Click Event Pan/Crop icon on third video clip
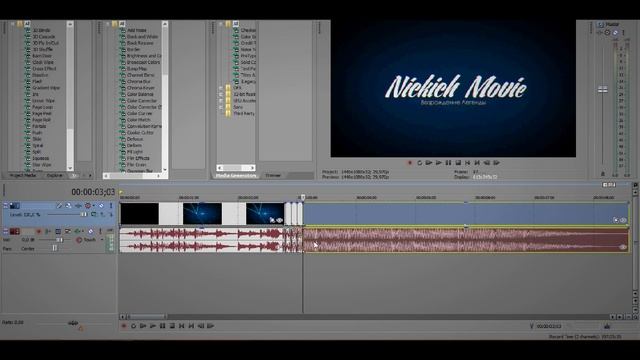 point(272,220)
